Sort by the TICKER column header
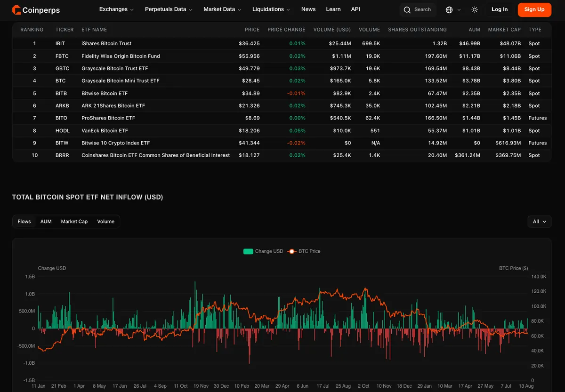The width and height of the screenshot is (565, 392). [65, 30]
